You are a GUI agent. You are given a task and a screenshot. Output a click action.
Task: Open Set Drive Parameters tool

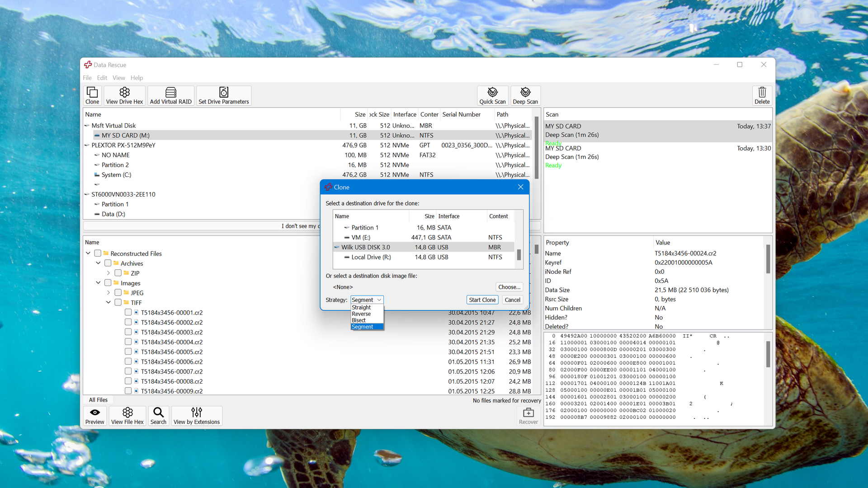coord(224,95)
